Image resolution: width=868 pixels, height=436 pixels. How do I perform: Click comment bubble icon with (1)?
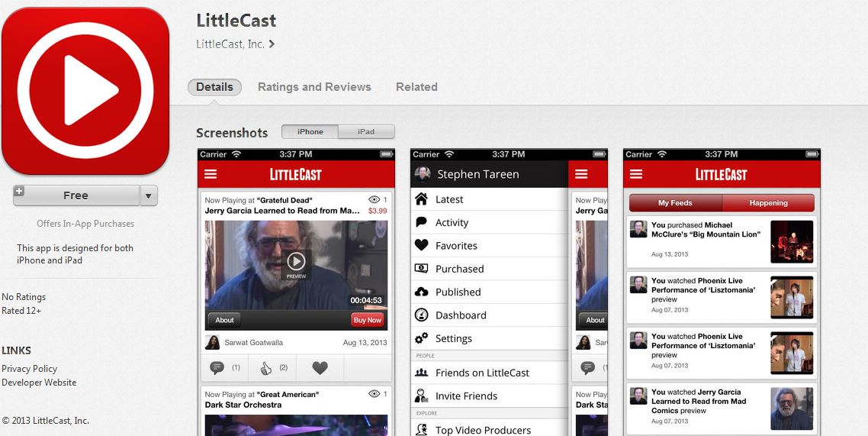(217, 367)
